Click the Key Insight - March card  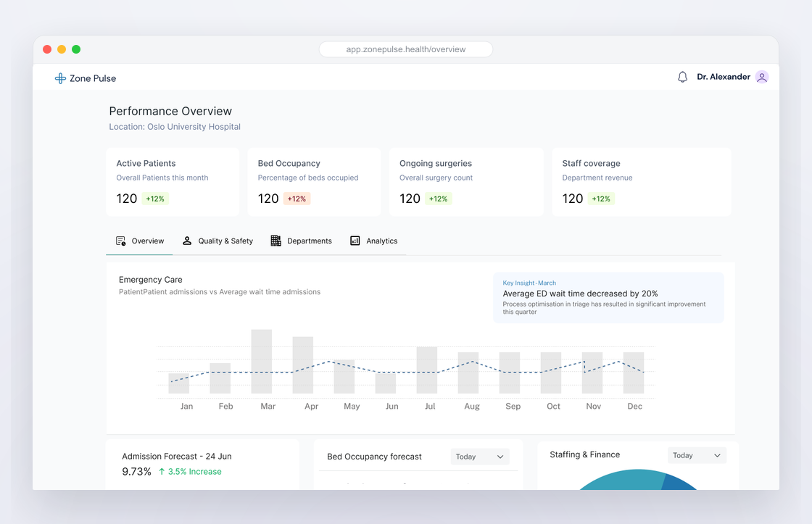coord(608,298)
